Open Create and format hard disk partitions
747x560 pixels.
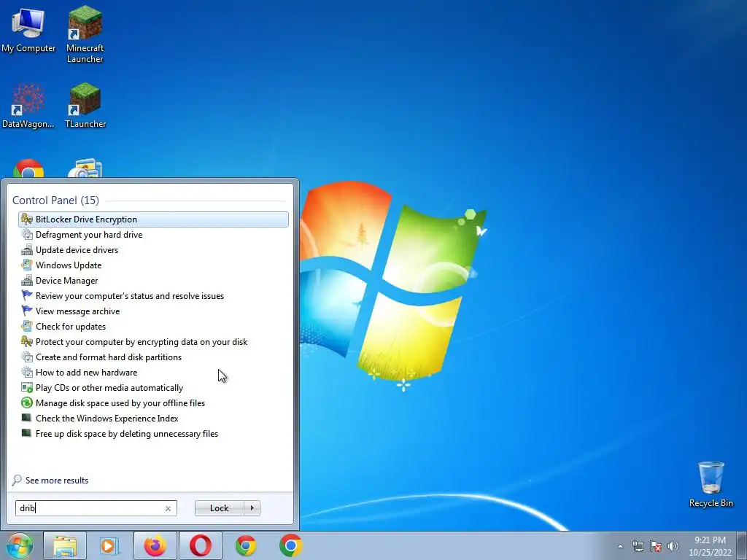pyautogui.click(x=153, y=357)
